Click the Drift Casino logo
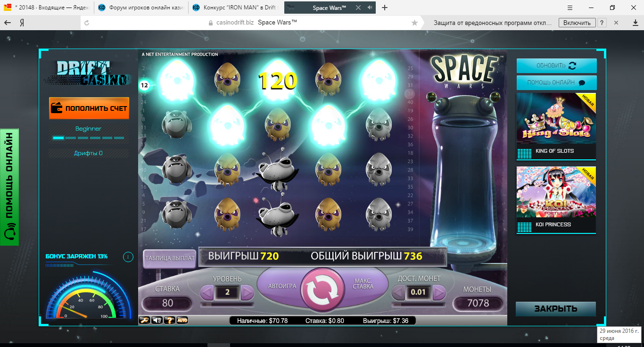644x347 pixels. pyautogui.click(x=89, y=73)
